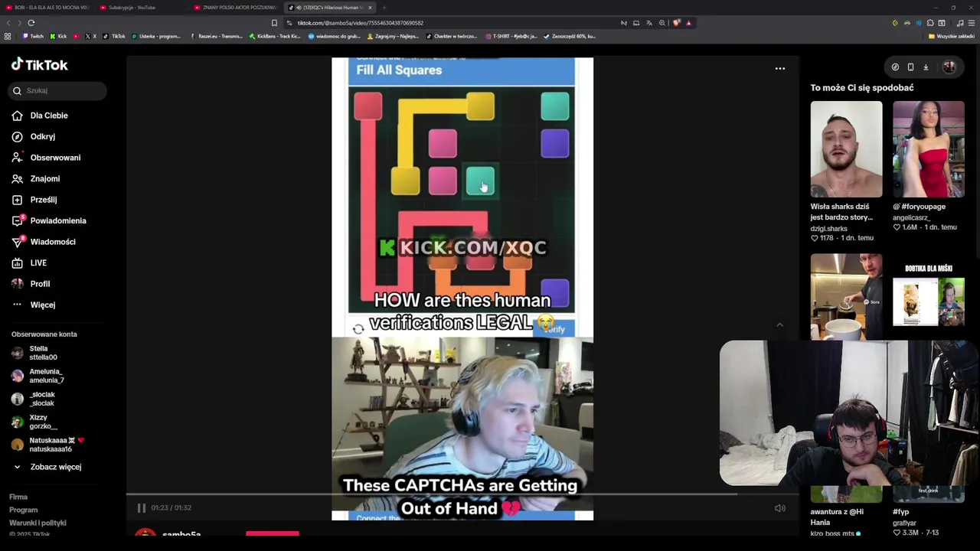Open Wisła sharks recommended video thumbnail
The image size is (980, 551).
click(x=846, y=149)
